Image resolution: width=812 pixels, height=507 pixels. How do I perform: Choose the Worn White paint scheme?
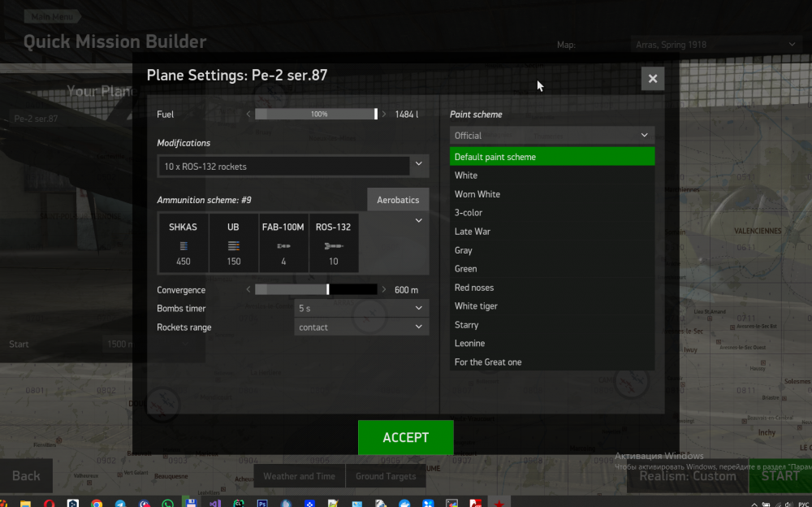552,194
